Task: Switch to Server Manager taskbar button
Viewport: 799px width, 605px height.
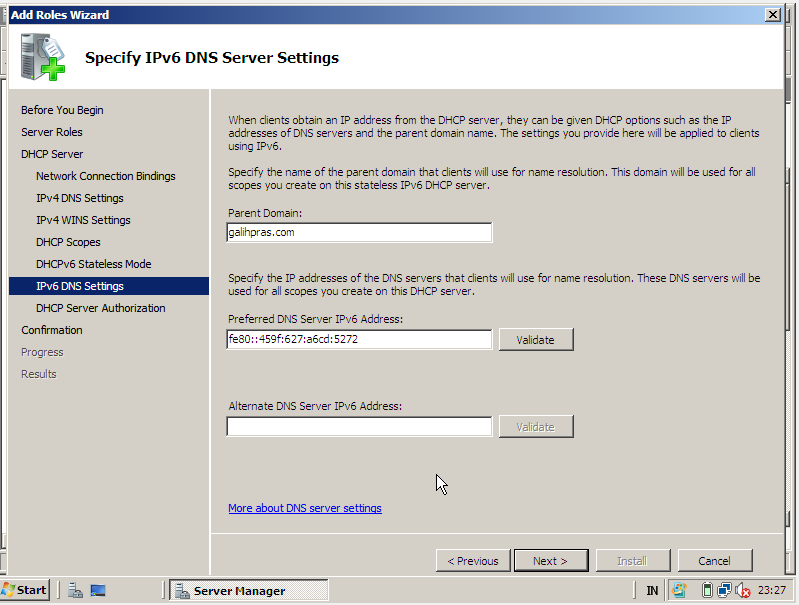Action: 249,590
